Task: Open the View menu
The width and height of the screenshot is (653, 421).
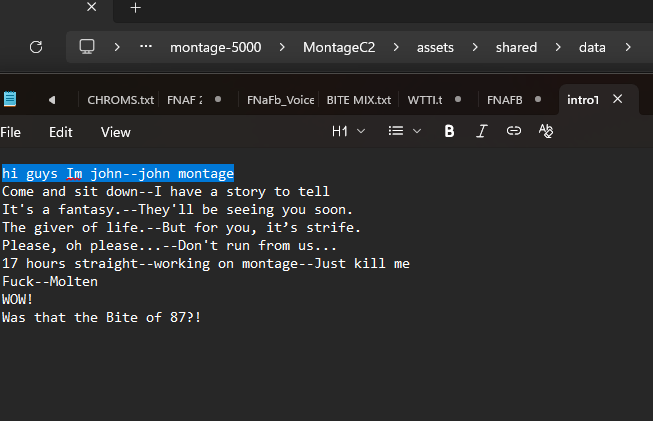Action: click(x=116, y=132)
